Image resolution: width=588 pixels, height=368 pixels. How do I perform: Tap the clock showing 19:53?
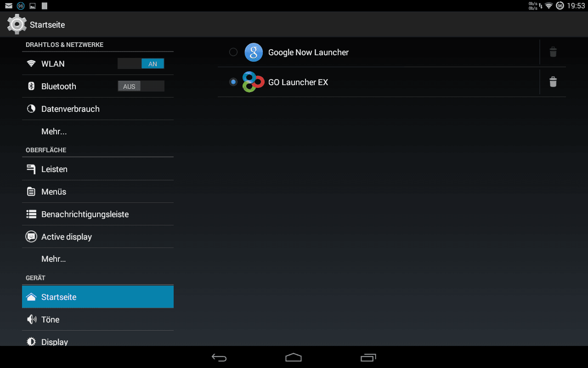[x=576, y=6]
